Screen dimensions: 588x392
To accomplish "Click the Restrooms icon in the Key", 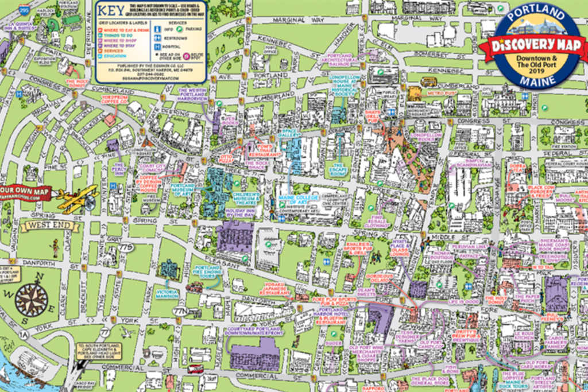I will pos(157,38).
